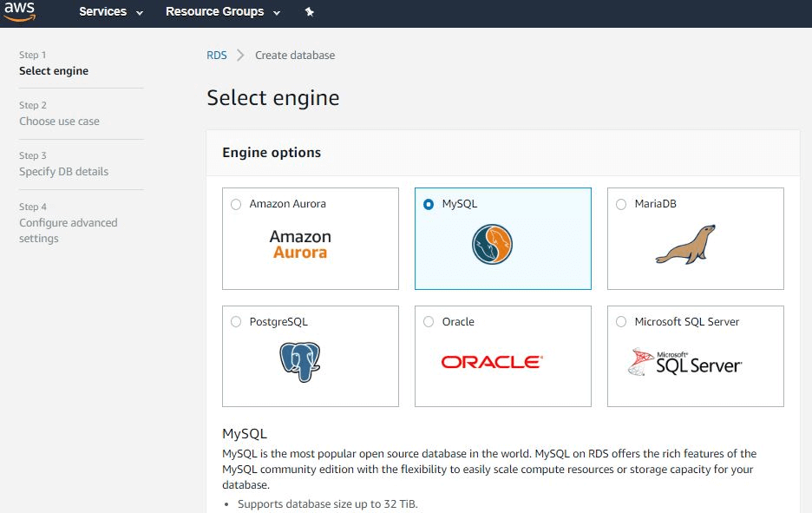The height and width of the screenshot is (513, 812).
Task: Select the Oracle radio button
Action: 429,322
